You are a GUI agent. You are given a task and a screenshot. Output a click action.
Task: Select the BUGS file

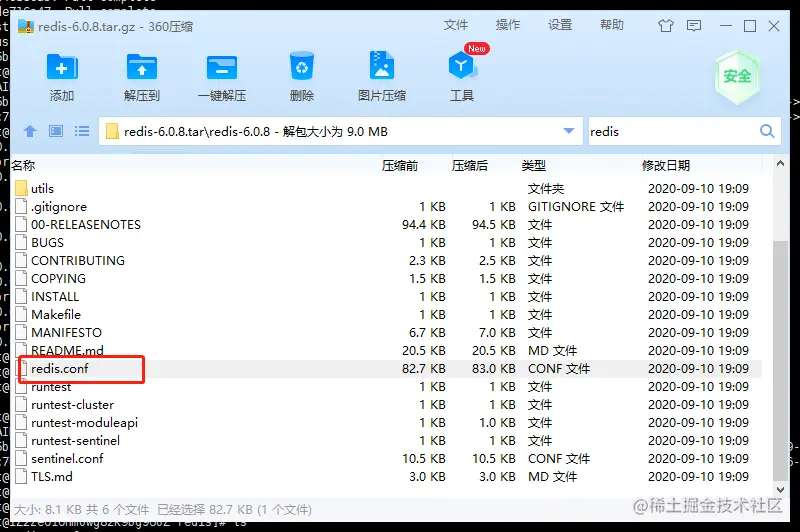47,242
